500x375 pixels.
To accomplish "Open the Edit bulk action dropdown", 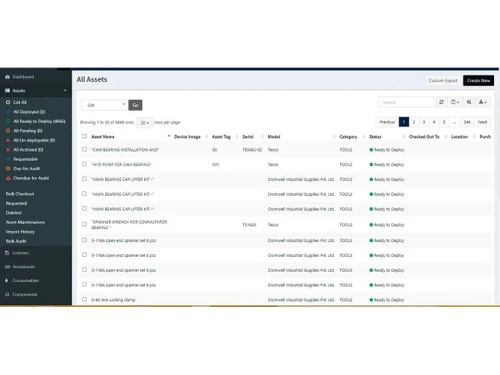I will (104, 105).
